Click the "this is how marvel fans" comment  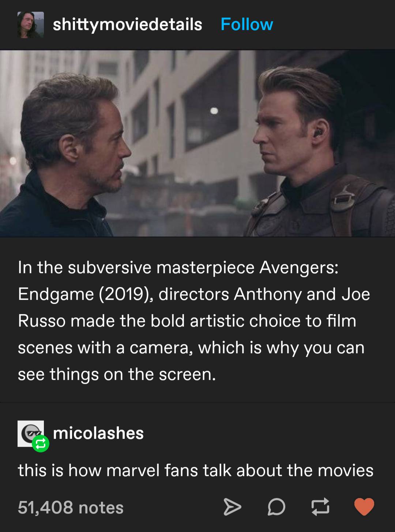(x=196, y=470)
